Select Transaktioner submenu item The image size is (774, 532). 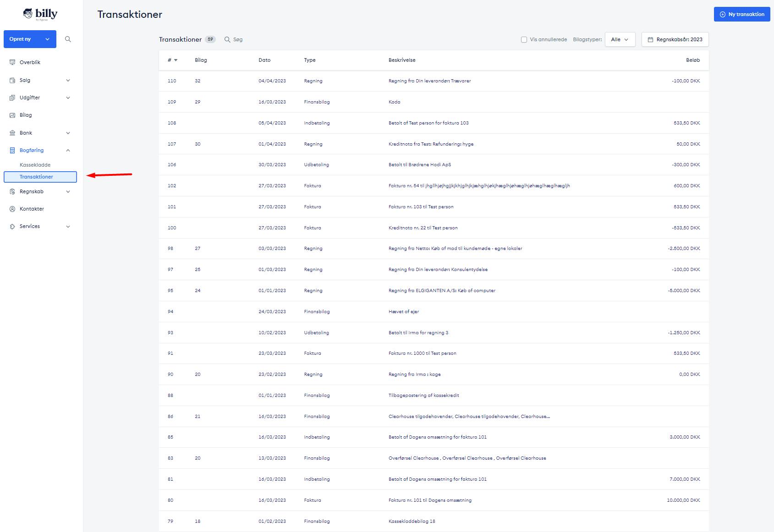click(40, 177)
